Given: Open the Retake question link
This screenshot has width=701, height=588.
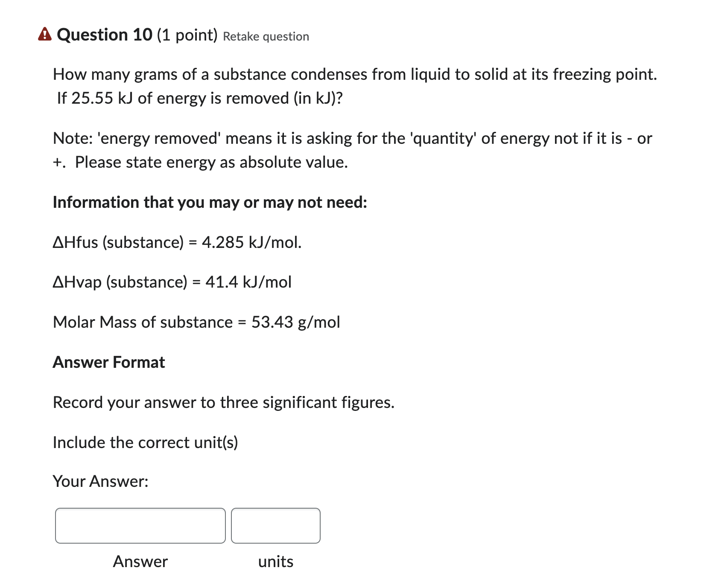Looking at the screenshot, I should (x=265, y=37).
